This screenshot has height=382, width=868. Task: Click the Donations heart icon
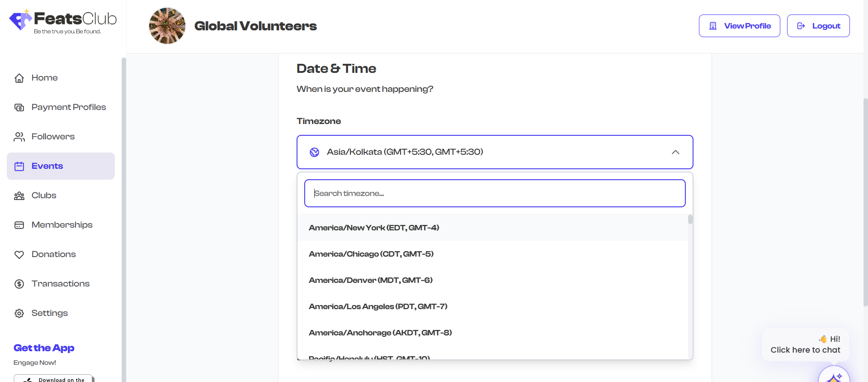pos(19,254)
